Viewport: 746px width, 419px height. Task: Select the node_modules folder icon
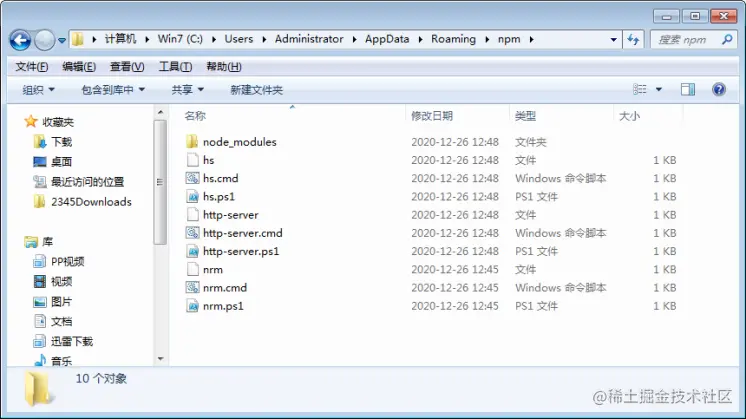click(192, 141)
